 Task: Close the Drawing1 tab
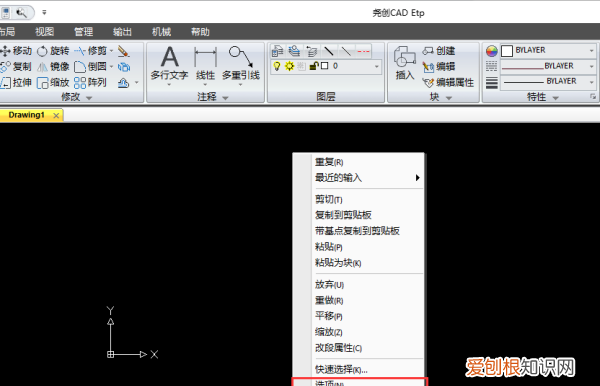[x=56, y=115]
